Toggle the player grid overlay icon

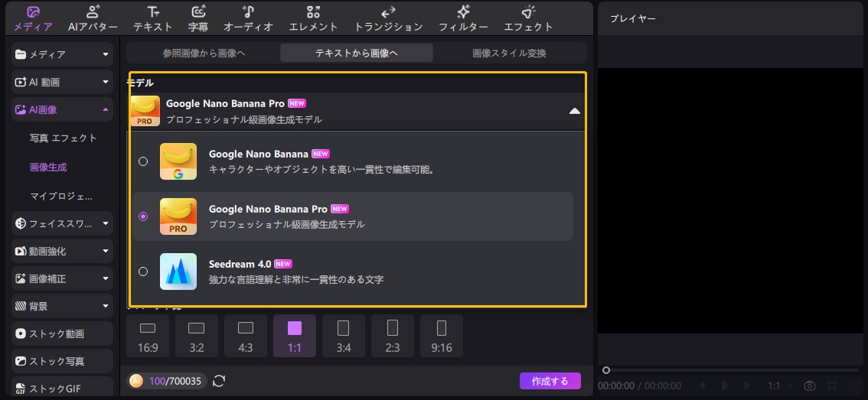tap(831, 385)
